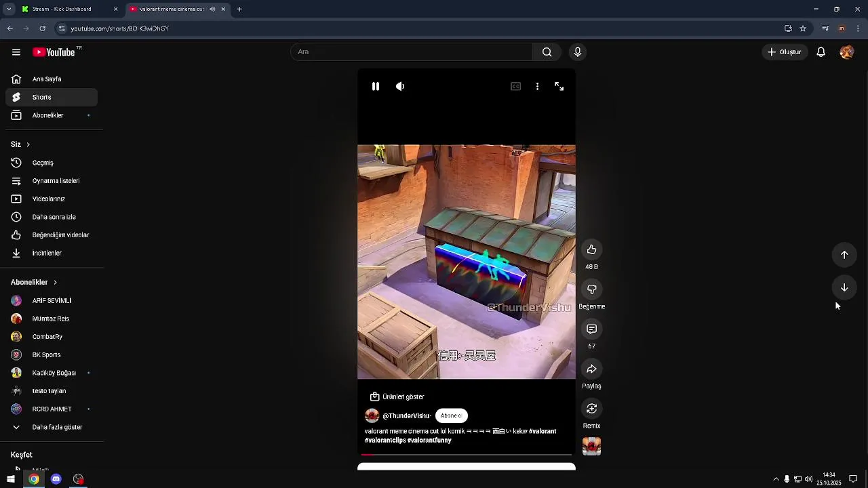Open Geçmiş history
The height and width of the screenshot is (488, 868).
52,163
